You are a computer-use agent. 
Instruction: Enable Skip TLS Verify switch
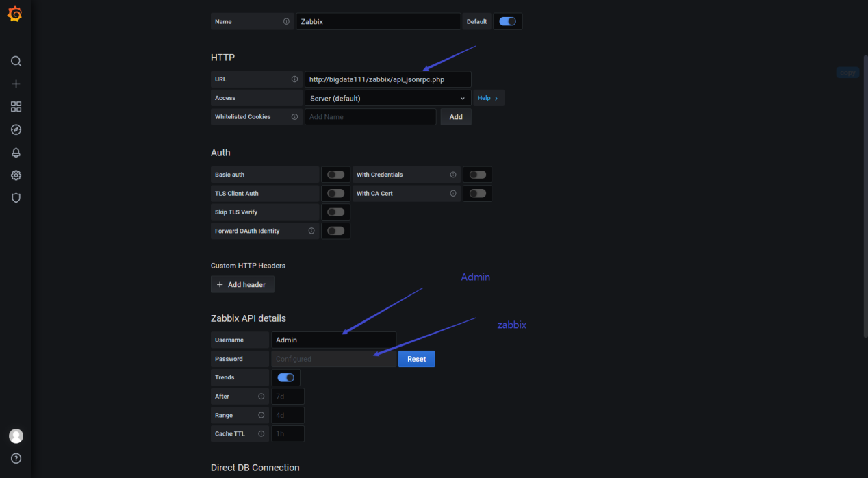point(335,212)
